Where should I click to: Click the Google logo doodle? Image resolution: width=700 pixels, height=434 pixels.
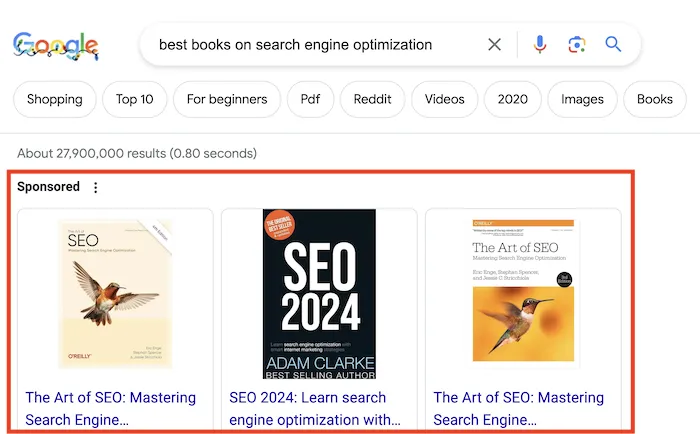click(x=55, y=45)
